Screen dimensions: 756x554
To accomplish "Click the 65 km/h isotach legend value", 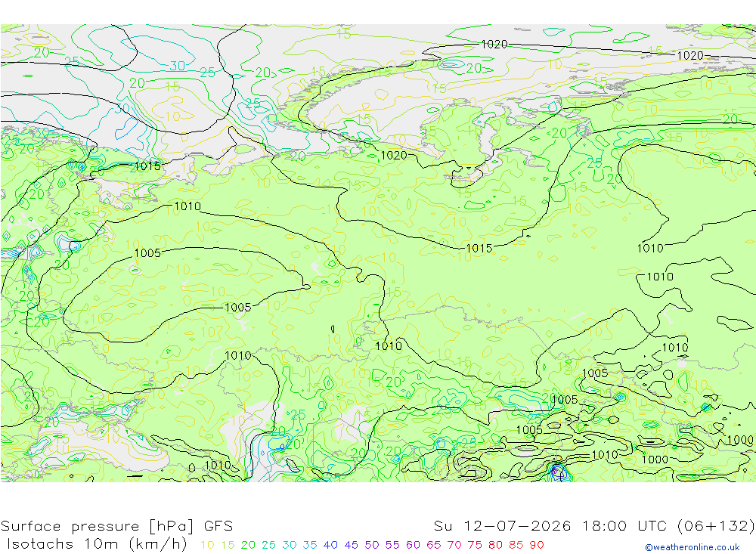I will coord(433,545).
